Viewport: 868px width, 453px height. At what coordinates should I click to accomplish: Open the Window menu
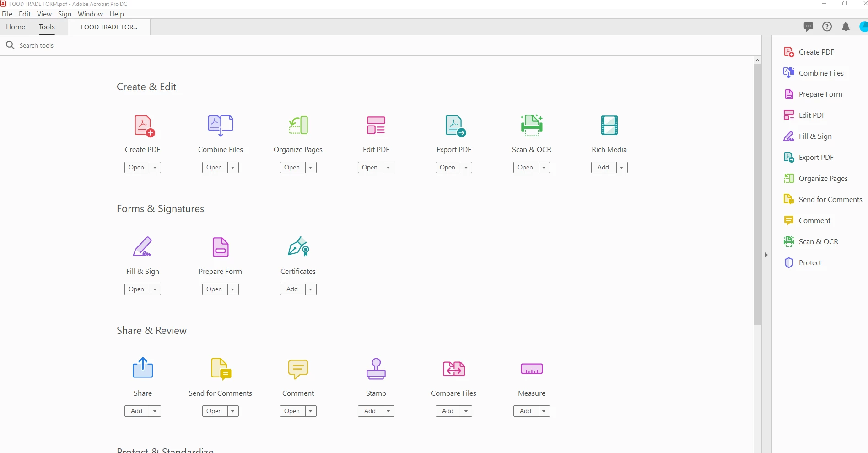click(x=90, y=14)
